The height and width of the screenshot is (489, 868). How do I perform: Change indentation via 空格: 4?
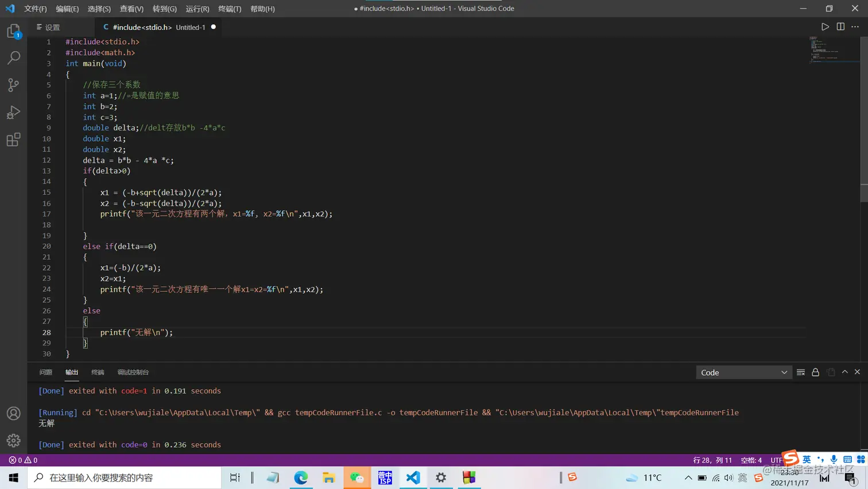point(751,460)
